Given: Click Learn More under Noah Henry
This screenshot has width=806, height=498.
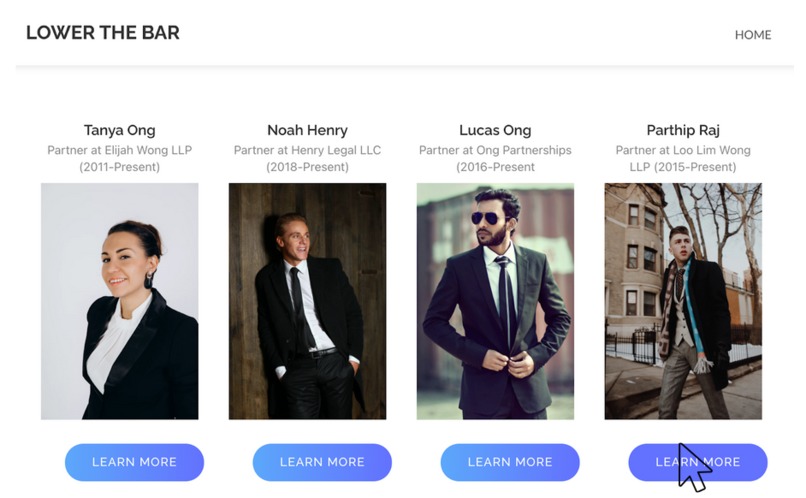Looking at the screenshot, I should (322, 462).
